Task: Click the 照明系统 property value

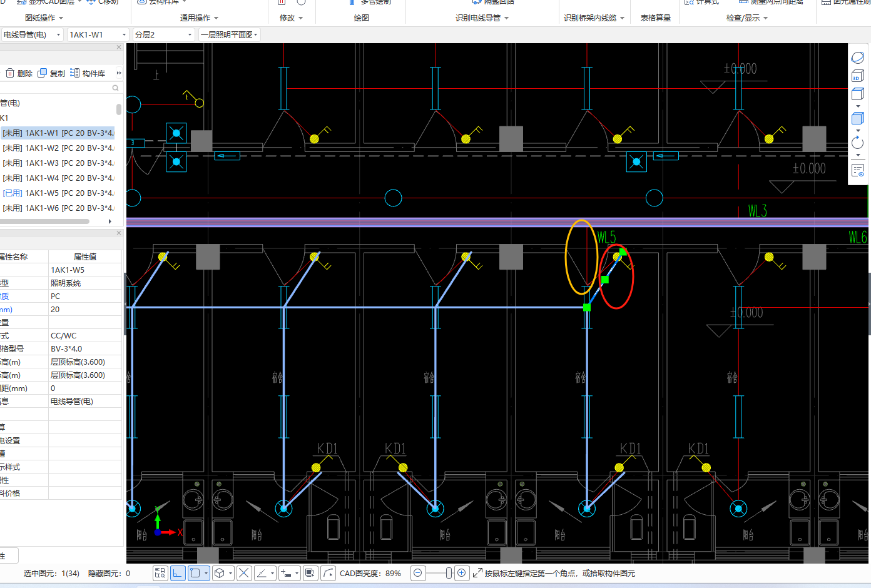Action: (85, 283)
